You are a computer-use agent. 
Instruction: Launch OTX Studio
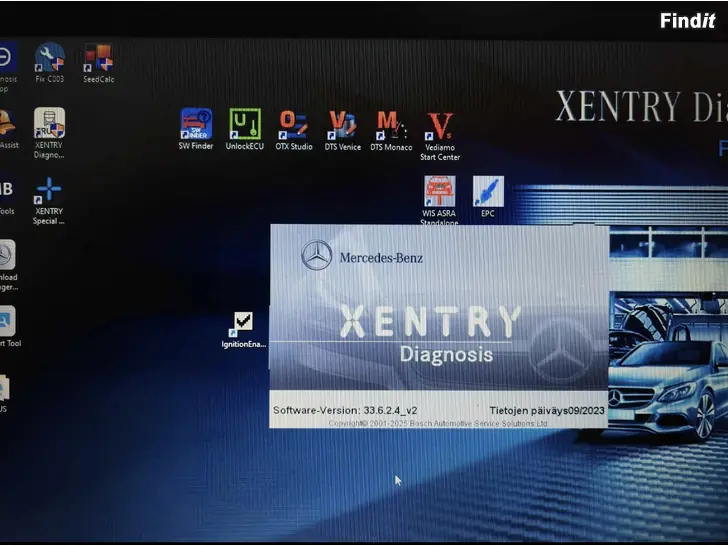coord(294,124)
